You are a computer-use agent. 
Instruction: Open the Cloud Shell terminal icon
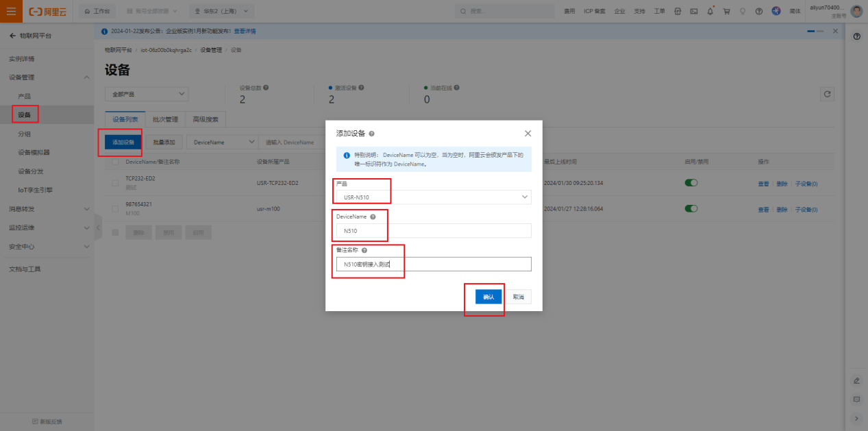[694, 11]
